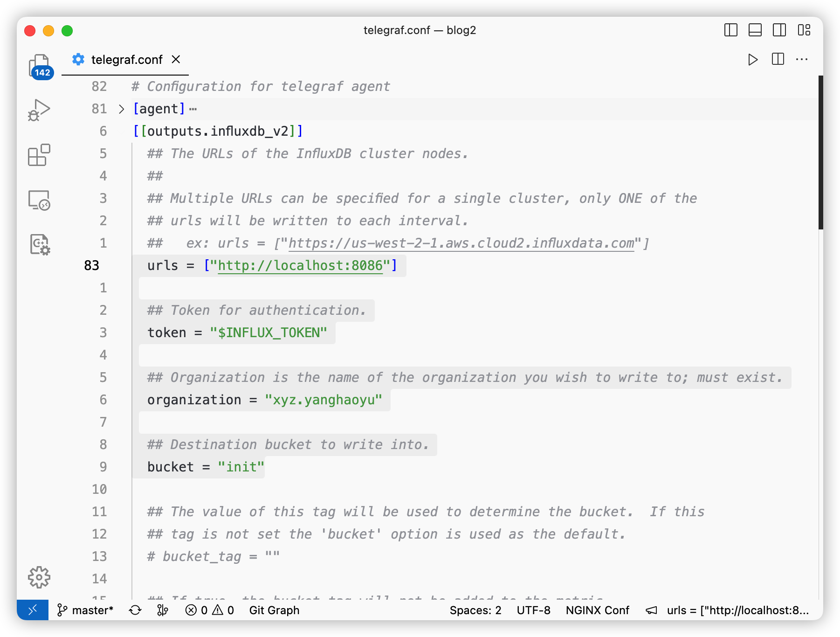Open the Run and Debug view
The image size is (840, 637).
(39, 110)
